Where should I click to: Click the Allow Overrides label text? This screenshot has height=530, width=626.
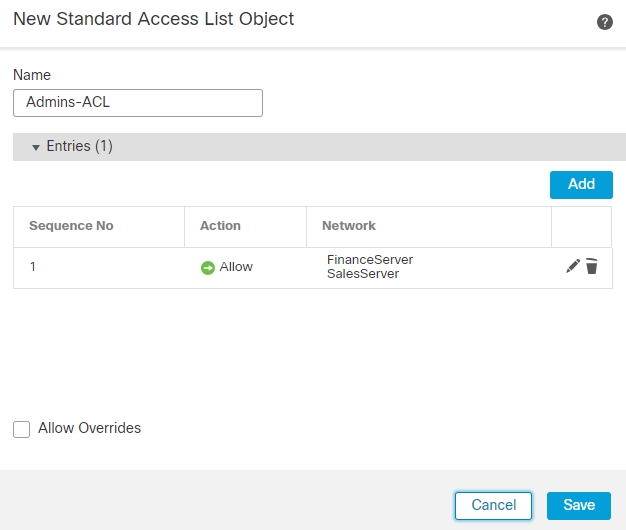[89, 428]
